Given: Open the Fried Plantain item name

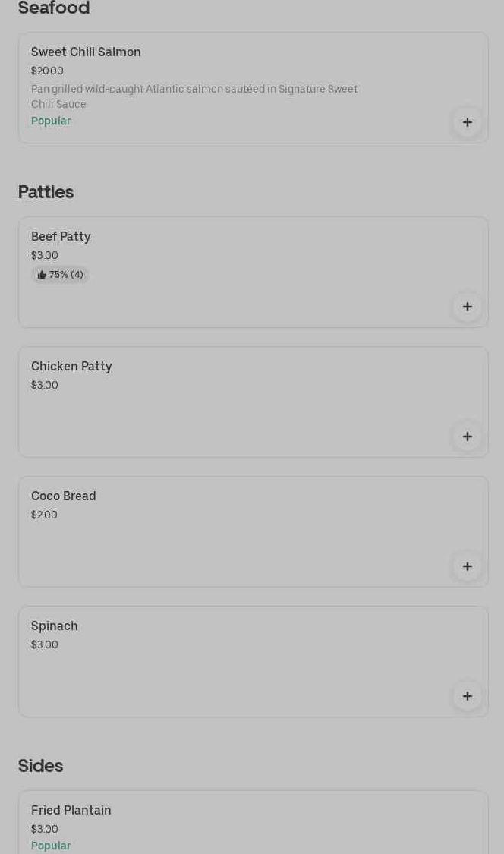Looking at the screenshot, I should pyautogui.click(x=71, y=811).
